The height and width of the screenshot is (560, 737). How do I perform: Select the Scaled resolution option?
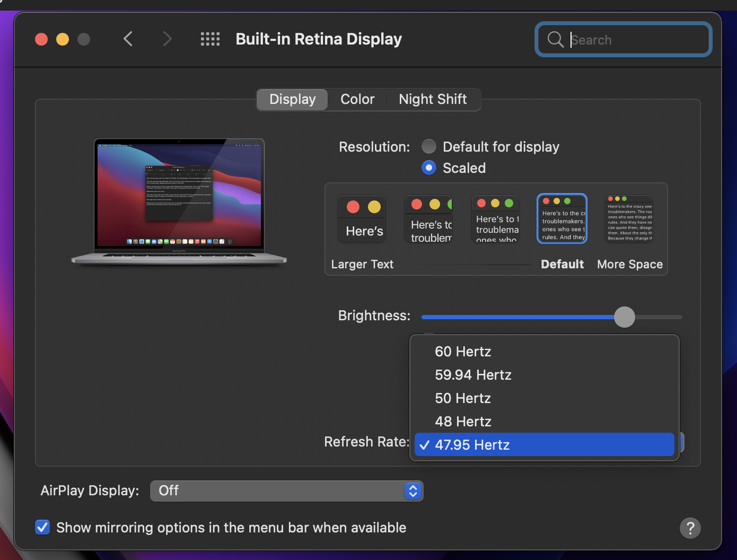429,168
